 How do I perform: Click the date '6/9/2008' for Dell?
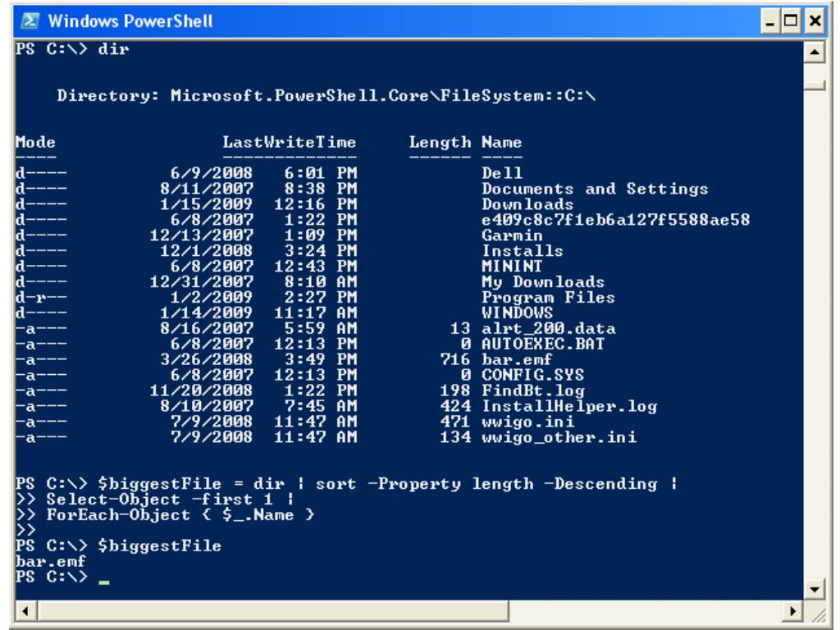[x=211, y=173]
